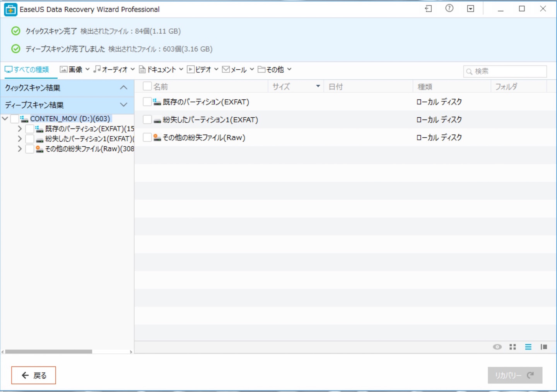Open 紛失したパーティション1(EXFAT) name in list

point(210,120)
